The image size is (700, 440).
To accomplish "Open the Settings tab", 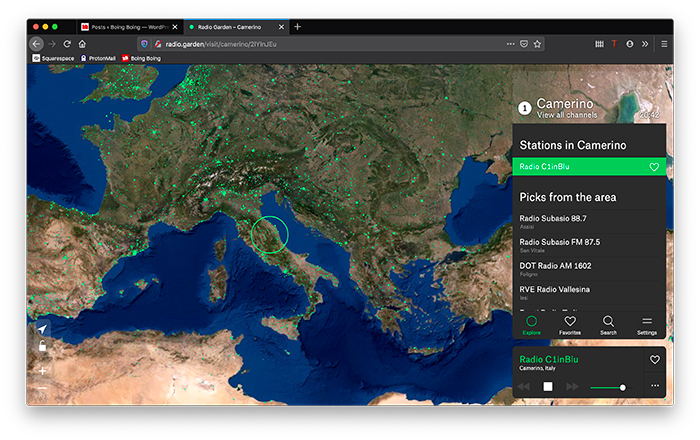I will click(x=647, y=325).
